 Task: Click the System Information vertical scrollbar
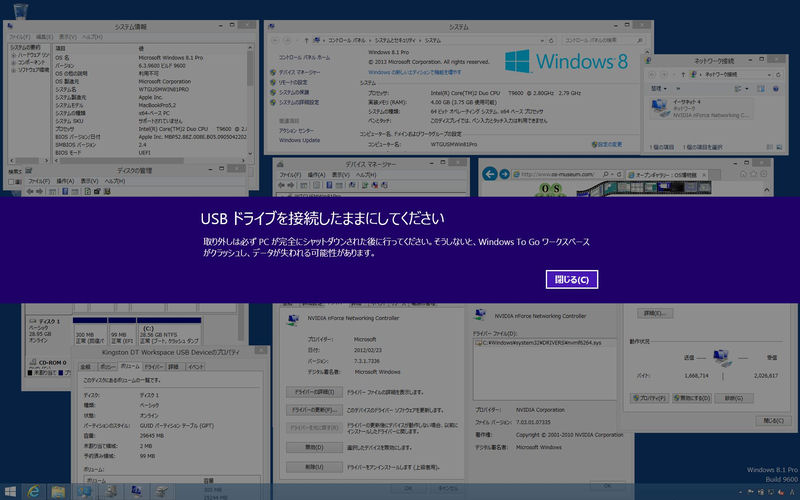[250, 101]
